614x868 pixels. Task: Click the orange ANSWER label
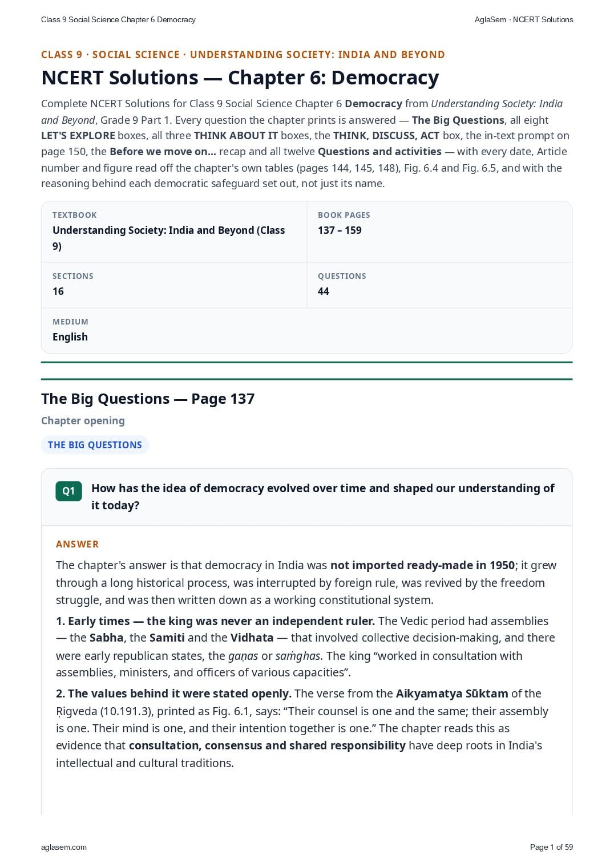pos(77,544)
